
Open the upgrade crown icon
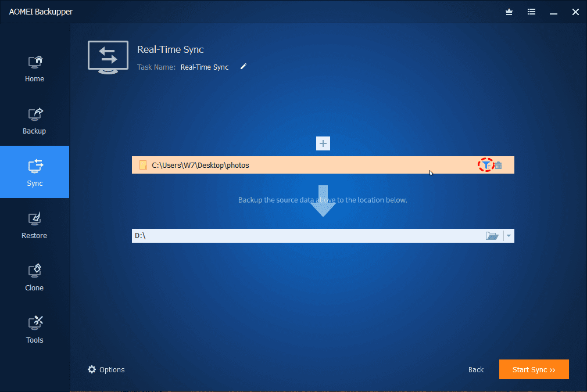tap(509, 12)
